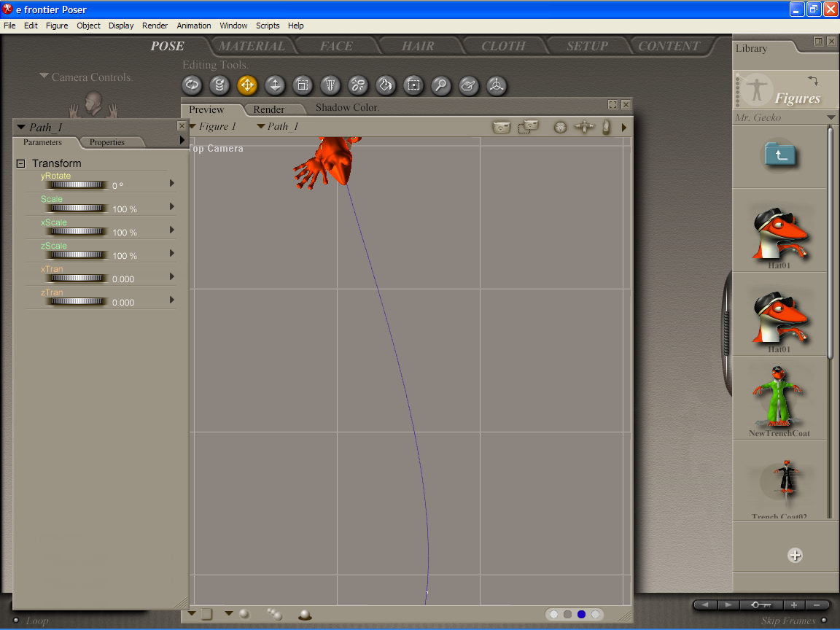Viewport: 840px width, 630px height.
Task: Select the Taper editing tool
Action: pyautogui.click(x=330, y=85)
